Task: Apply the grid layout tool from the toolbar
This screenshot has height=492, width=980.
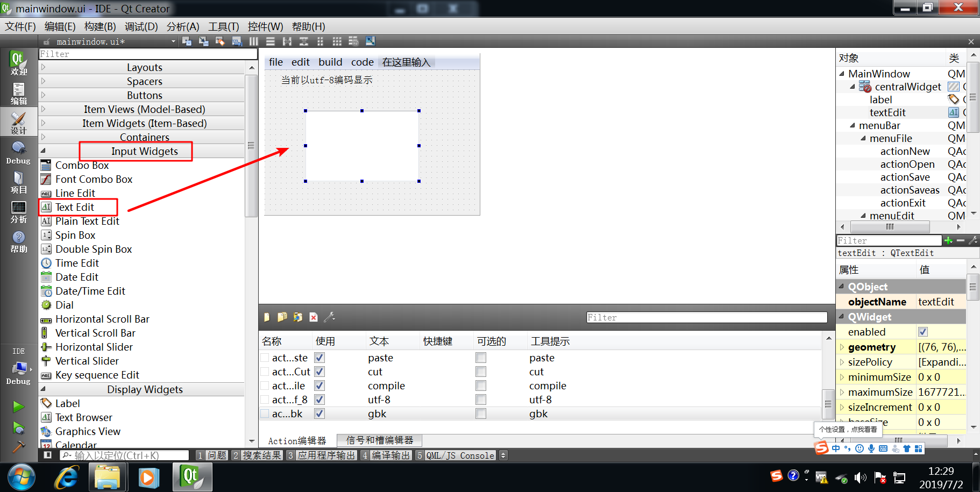Action: point(337,41)
